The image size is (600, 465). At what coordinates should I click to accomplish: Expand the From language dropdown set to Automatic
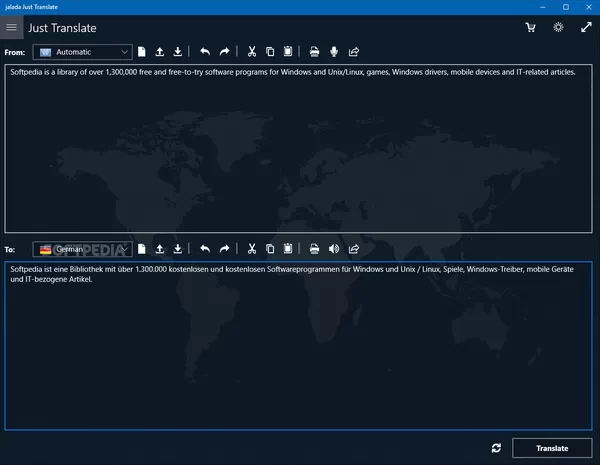coord(82,51)
